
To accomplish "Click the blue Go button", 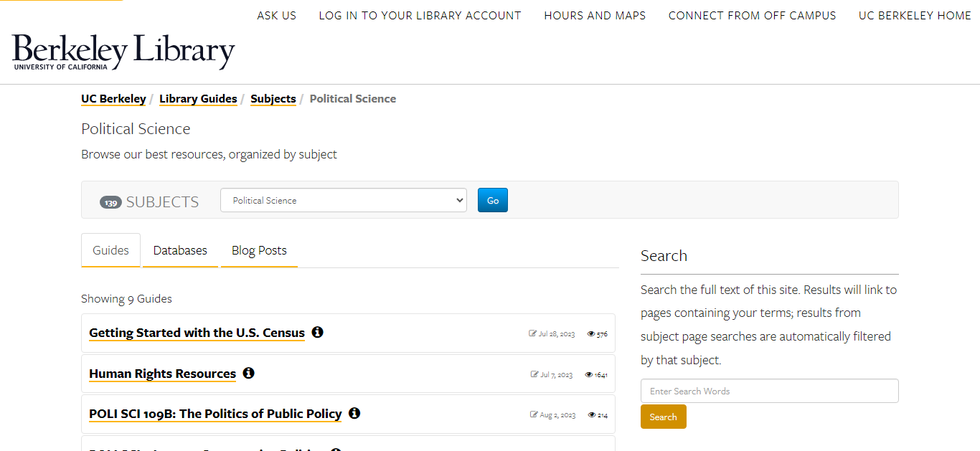I will 493,200.
